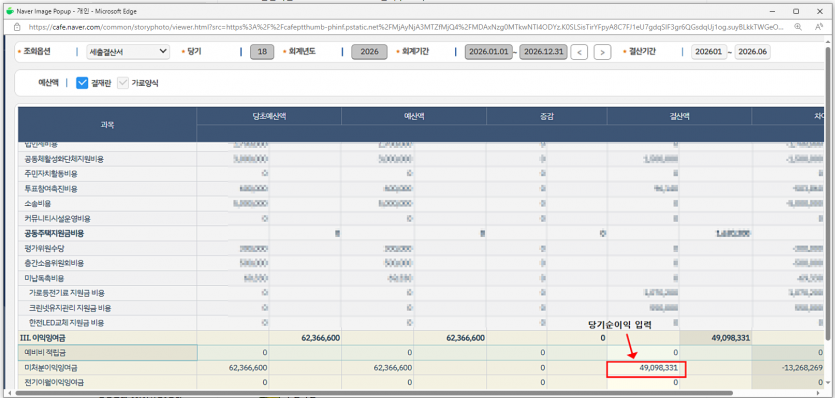
Task: Select the 2026.12.31 end date field
Action: click(543, 52)
